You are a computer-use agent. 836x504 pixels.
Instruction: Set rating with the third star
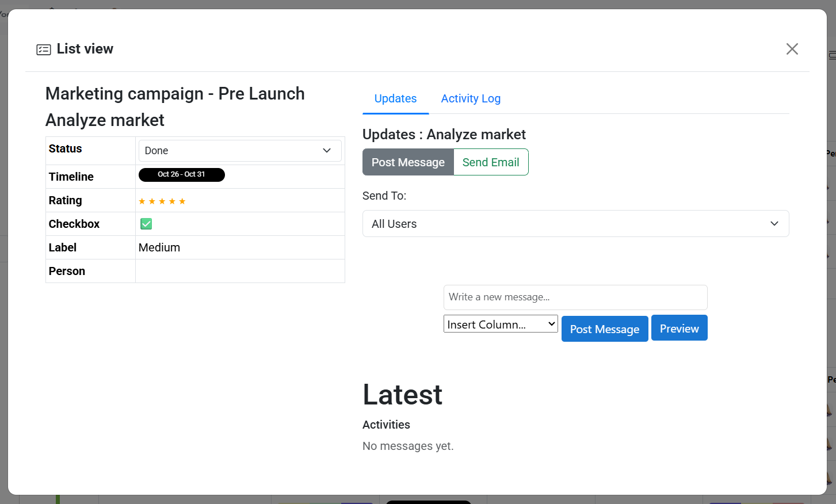[x=162, y=201]
